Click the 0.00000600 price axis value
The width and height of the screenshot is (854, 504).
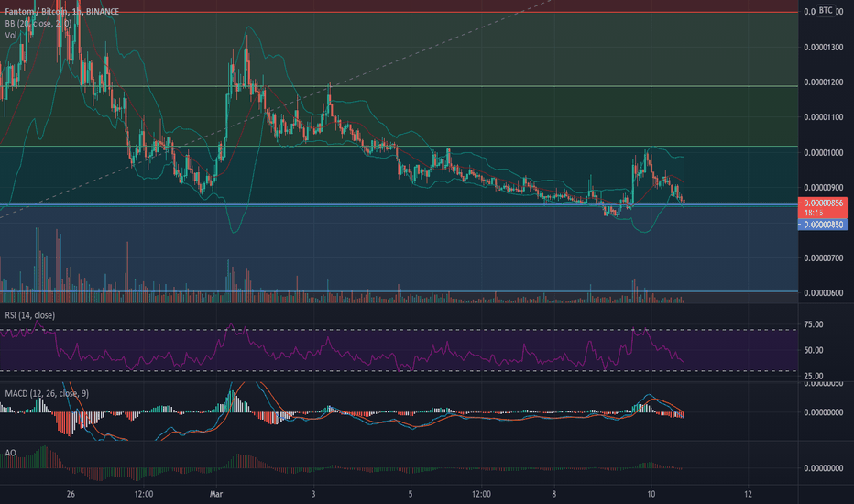click(x=824, y=293)
